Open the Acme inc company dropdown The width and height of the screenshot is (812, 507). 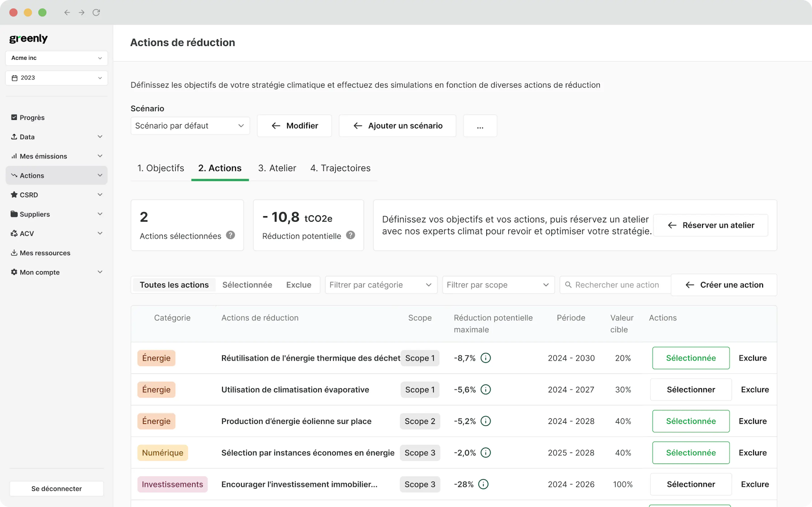pos(56,58)
